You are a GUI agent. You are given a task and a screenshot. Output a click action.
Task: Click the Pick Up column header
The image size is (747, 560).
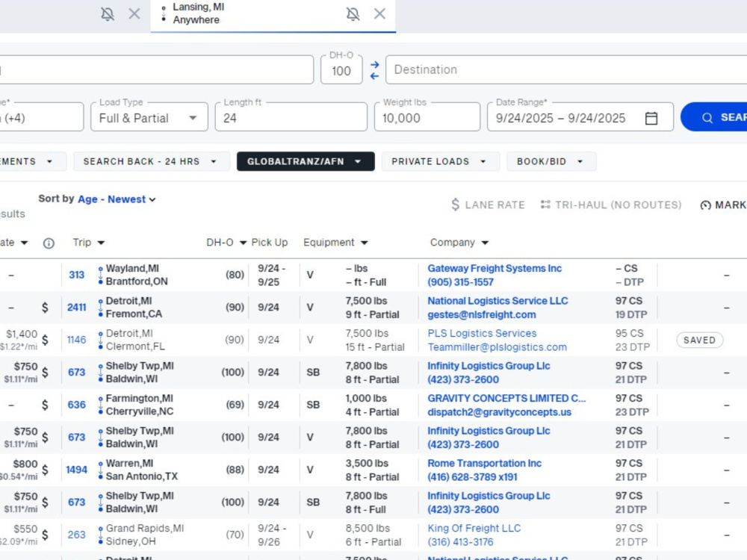point(270,243)
